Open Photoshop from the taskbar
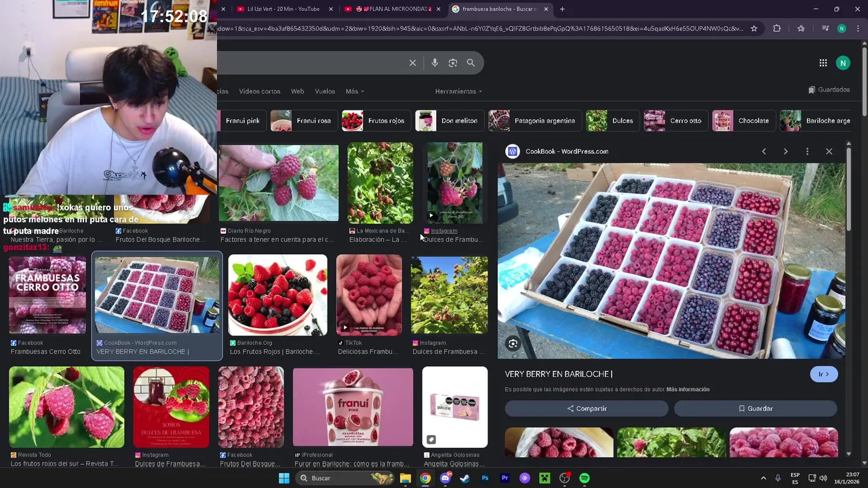This screenshot has height=488, width=868. [485, 478]
